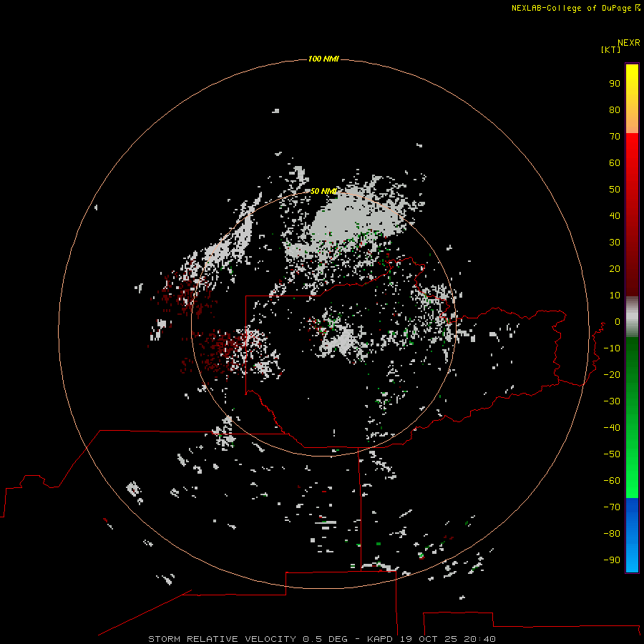
Task: Select the 50 NMI range ring label
Action: click(x=323, y=191)
